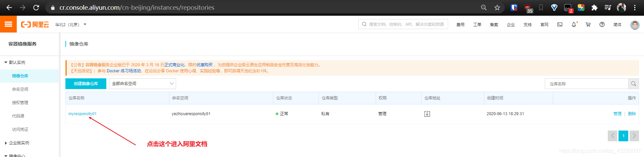
Task: Focus the top documentation search field
Action: tap(403, 24)
